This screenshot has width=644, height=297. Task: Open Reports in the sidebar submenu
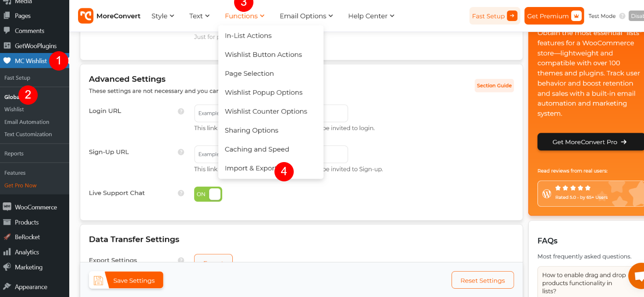click(x=14, y=154)
